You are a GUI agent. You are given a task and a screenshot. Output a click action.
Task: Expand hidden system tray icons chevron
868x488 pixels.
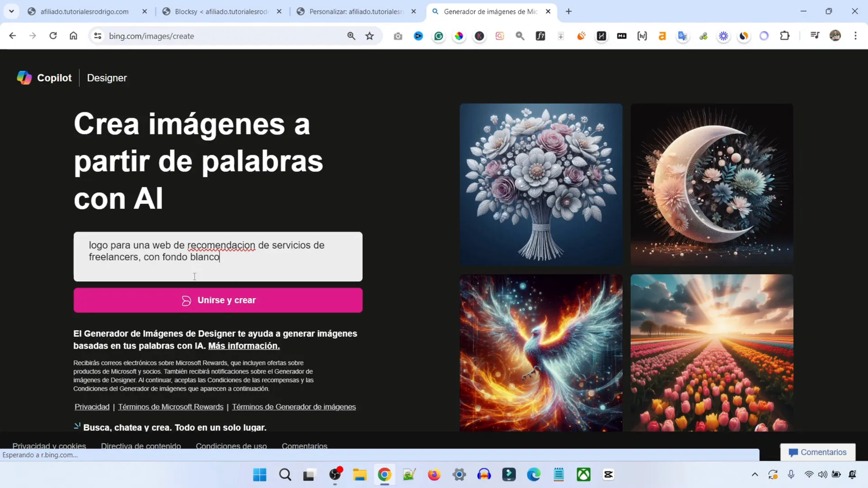[755, 474]
